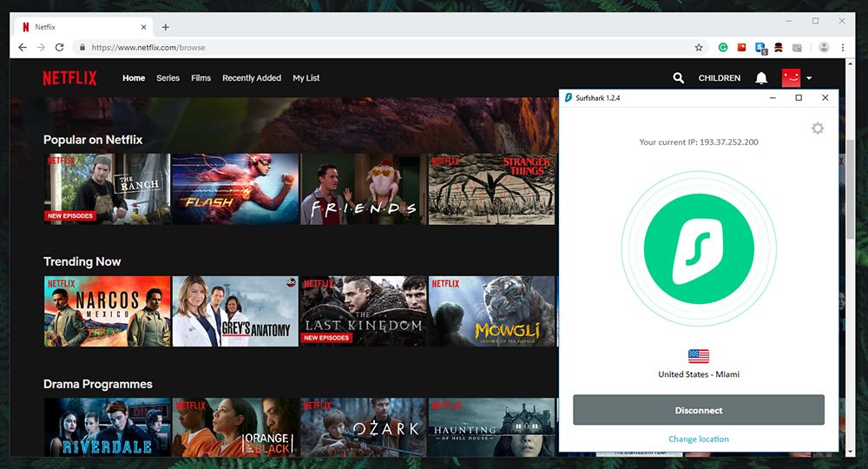Open Narcos Mexico thumbnail

point(108,311)
